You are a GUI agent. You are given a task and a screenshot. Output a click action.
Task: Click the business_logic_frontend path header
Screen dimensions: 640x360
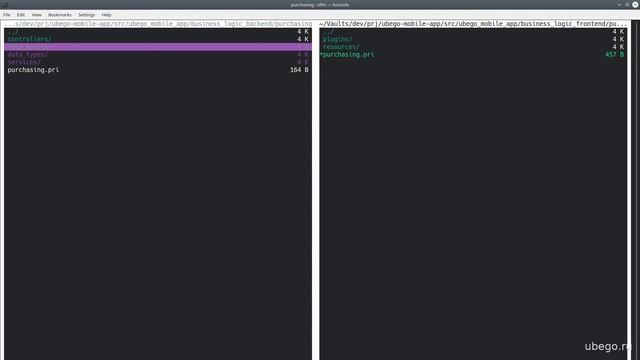pyautogui.click(x=473, y=24)
